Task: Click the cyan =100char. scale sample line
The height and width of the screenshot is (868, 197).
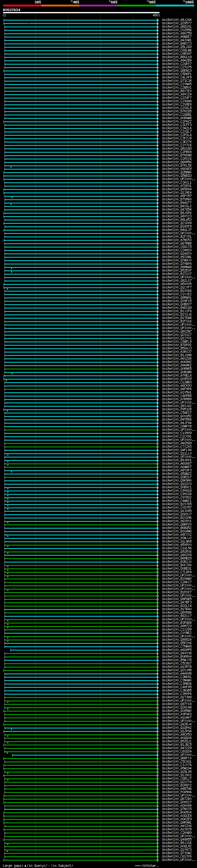Action: pos(137,866)
